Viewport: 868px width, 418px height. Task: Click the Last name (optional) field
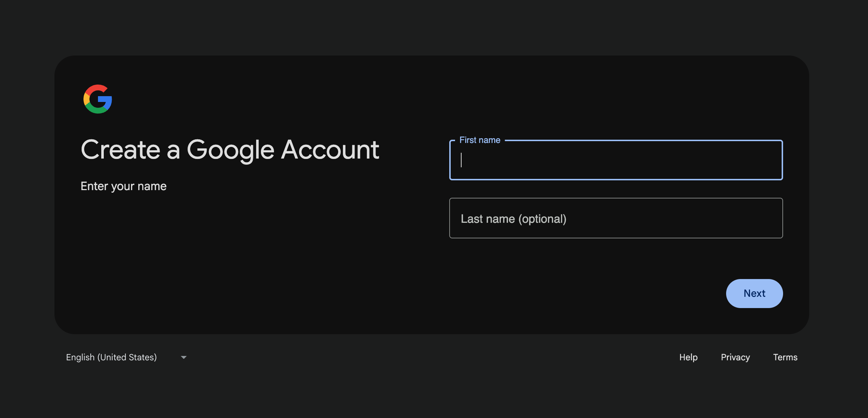coord(616,218)
